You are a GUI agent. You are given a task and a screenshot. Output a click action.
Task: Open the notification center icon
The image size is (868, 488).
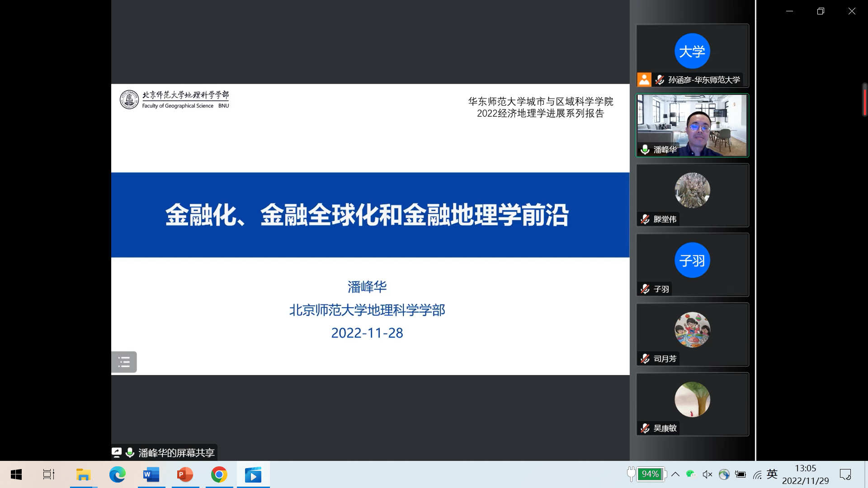tap(845, 474)
